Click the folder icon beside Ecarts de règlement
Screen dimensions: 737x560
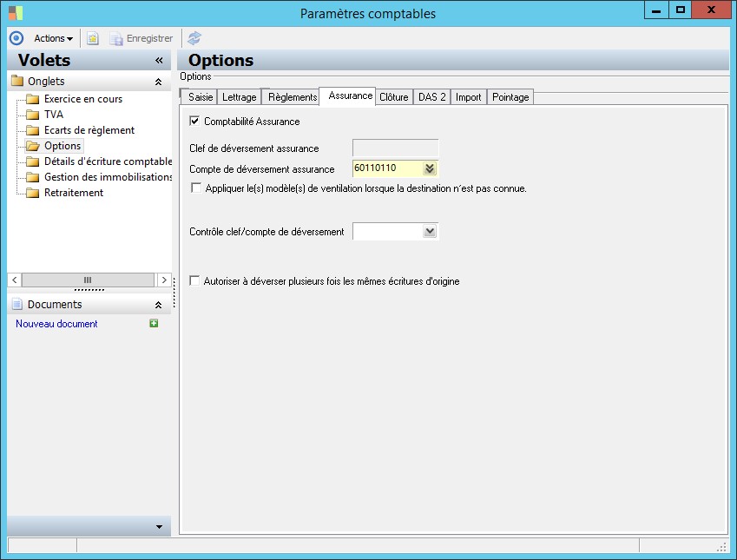(x=32, y=129)
